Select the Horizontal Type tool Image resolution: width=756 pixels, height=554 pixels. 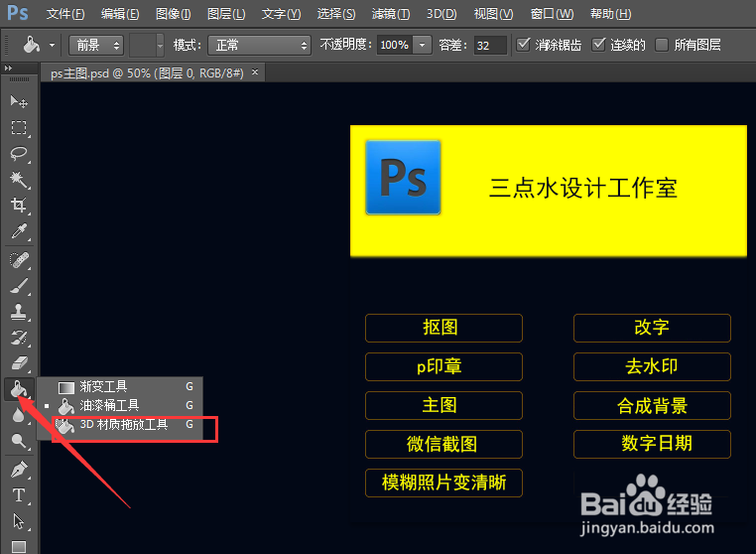tap(19, 495)
